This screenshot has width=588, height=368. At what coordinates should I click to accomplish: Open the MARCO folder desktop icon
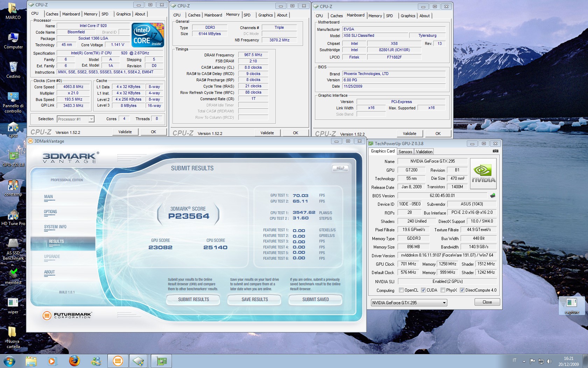coord(13,11)
